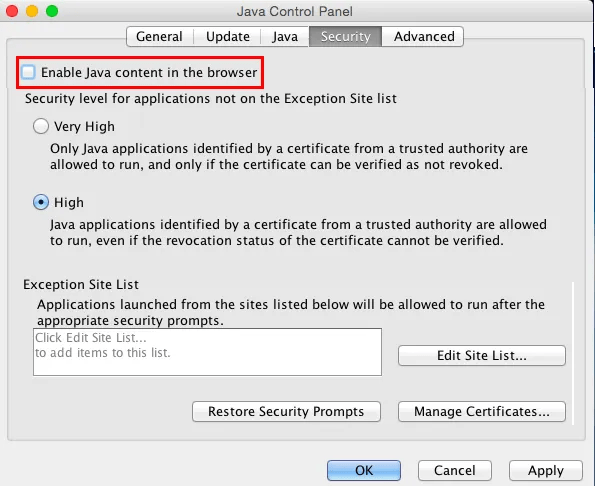This screenshot has width=595, height=486.
Task: Close the window with the red button
Action: click(x=12, y=11)
